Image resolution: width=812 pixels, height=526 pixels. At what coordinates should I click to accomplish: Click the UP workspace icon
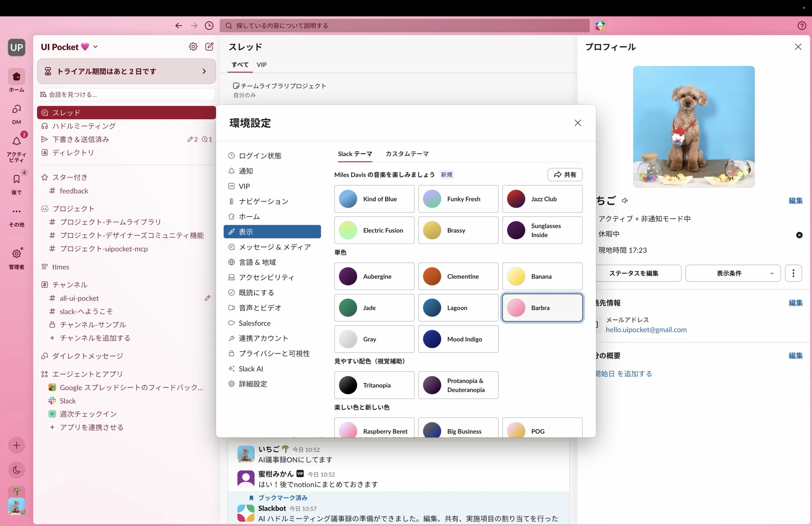(16, 47)
